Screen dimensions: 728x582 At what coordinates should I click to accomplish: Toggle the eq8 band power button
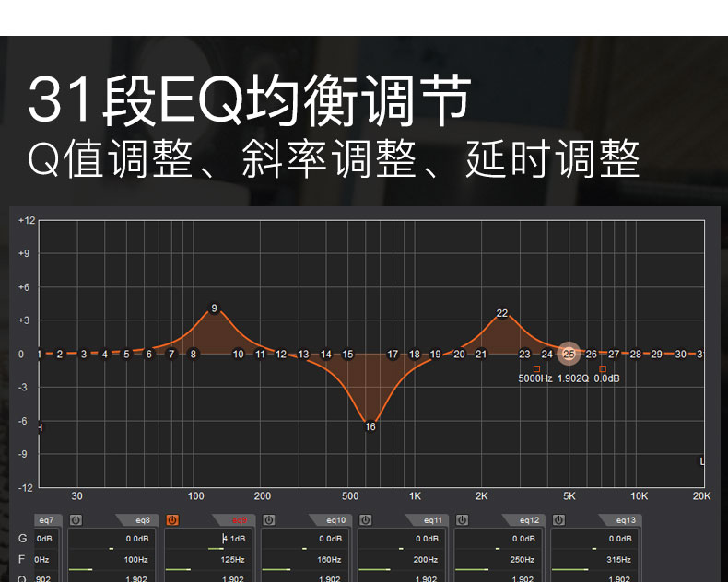tap(76, 520)
